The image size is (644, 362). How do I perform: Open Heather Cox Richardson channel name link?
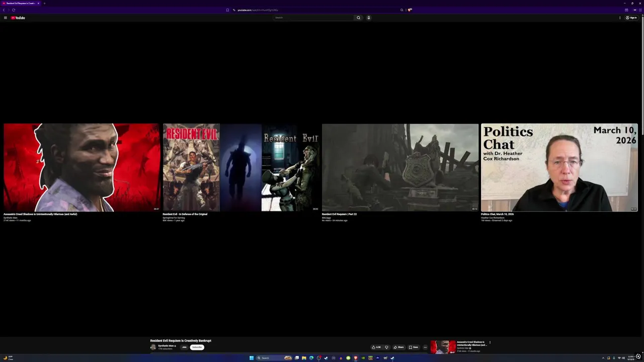point(493,218)
